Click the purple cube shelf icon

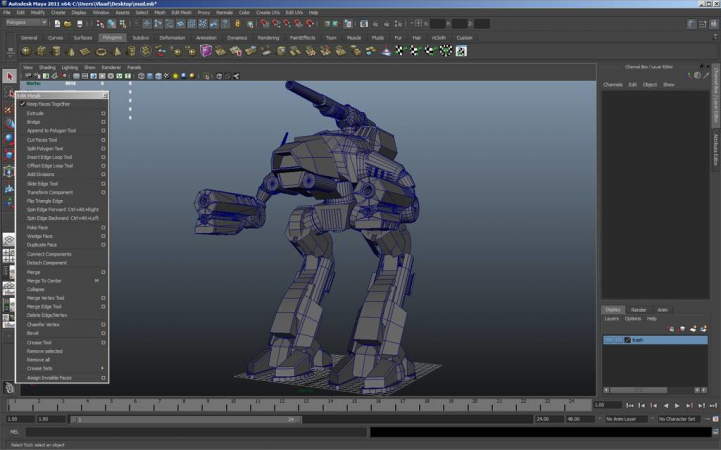(x=206, y=51)
